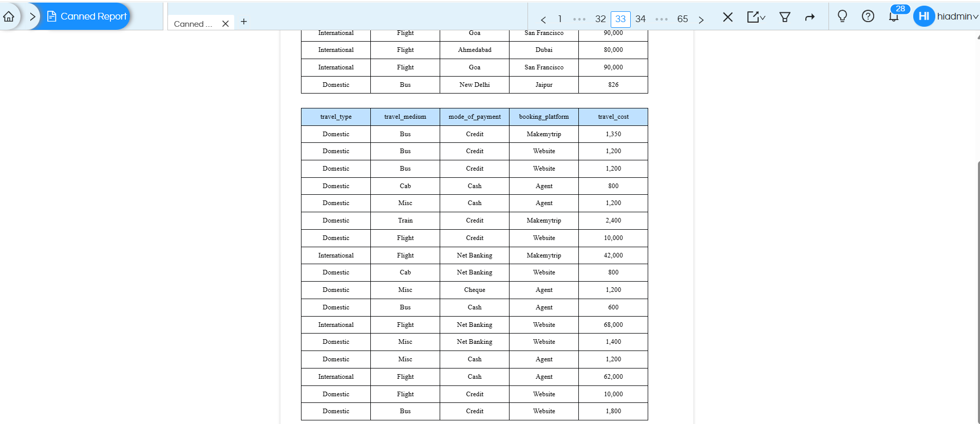The height and width of the screenshot is (424, 980).
Task: Click the Train travel medium cell
Action: [x=405, y=220]
